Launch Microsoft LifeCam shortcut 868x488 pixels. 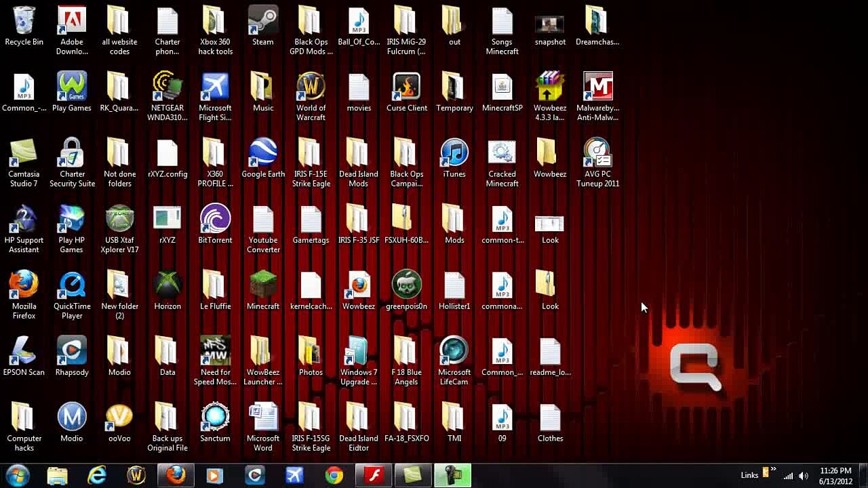tap(454, 361)
